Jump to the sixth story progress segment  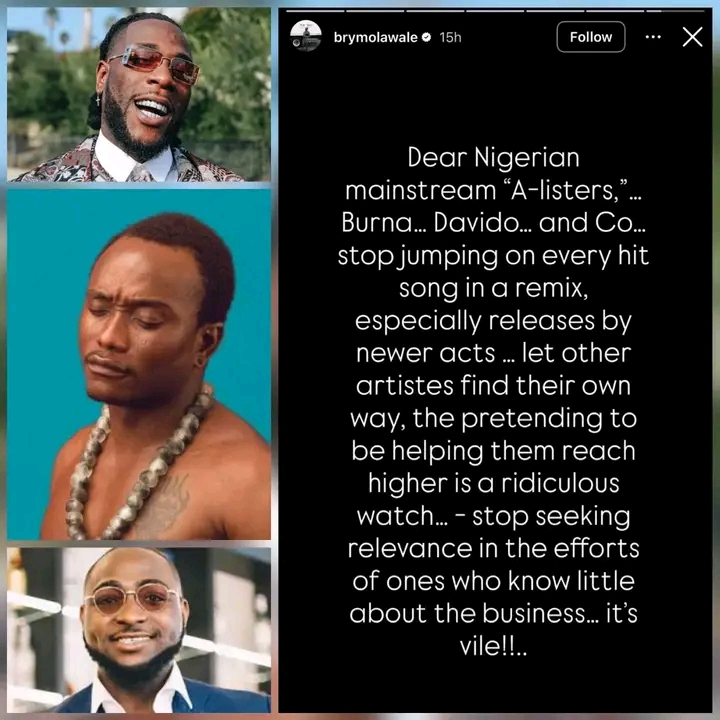click(616, 10)
